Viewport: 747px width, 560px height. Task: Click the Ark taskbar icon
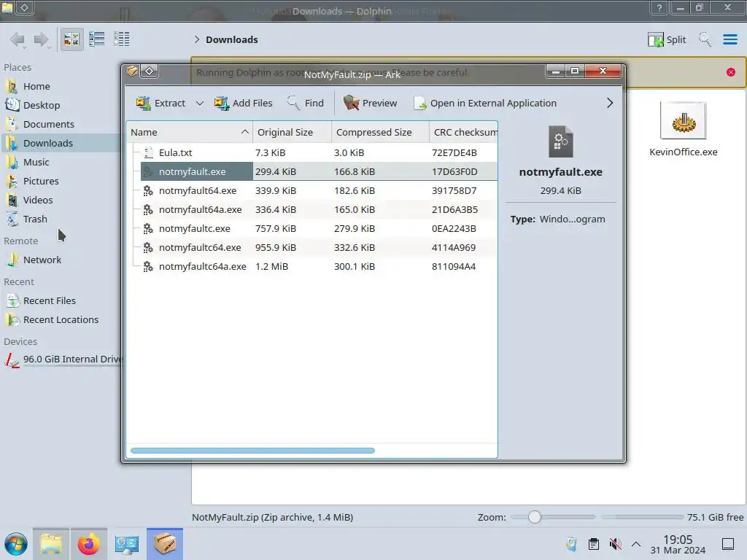164,544
